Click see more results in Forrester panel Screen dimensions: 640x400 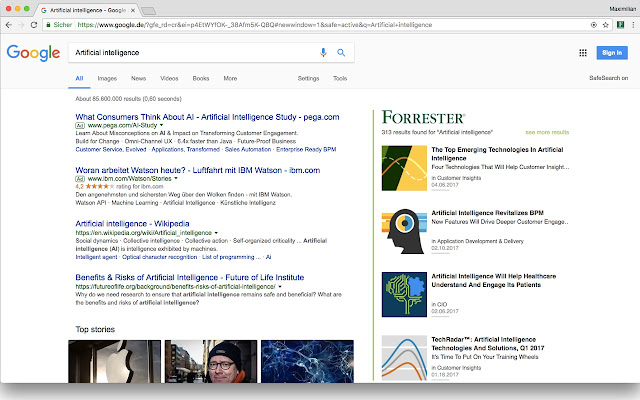[547, 132]
